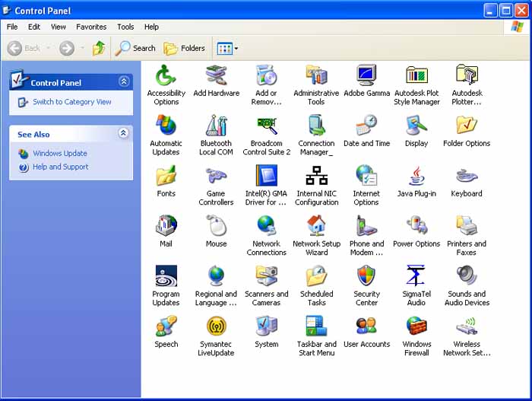This screenshot has height=401, width=532.
Task: Select Security Center shield icon
Action: pos(366,275)
